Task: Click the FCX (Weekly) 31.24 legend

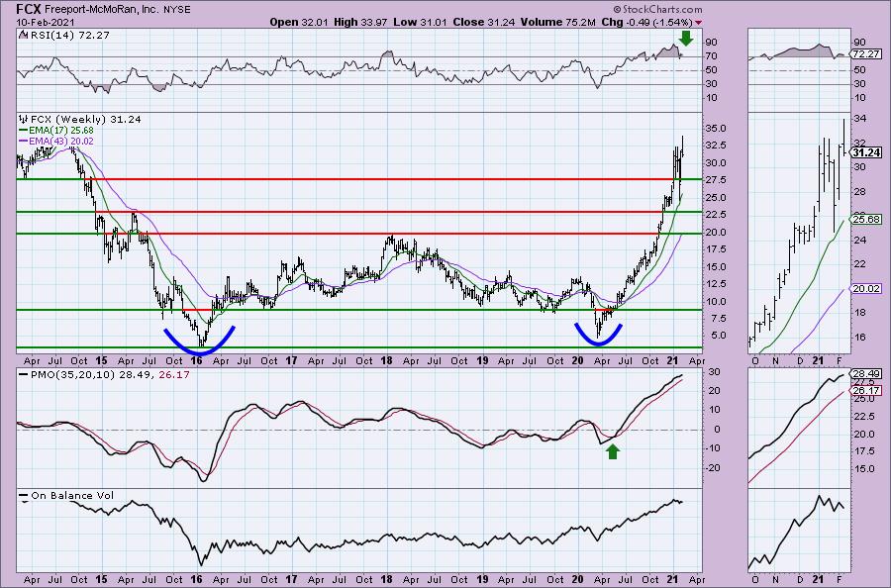Action: 85,120
